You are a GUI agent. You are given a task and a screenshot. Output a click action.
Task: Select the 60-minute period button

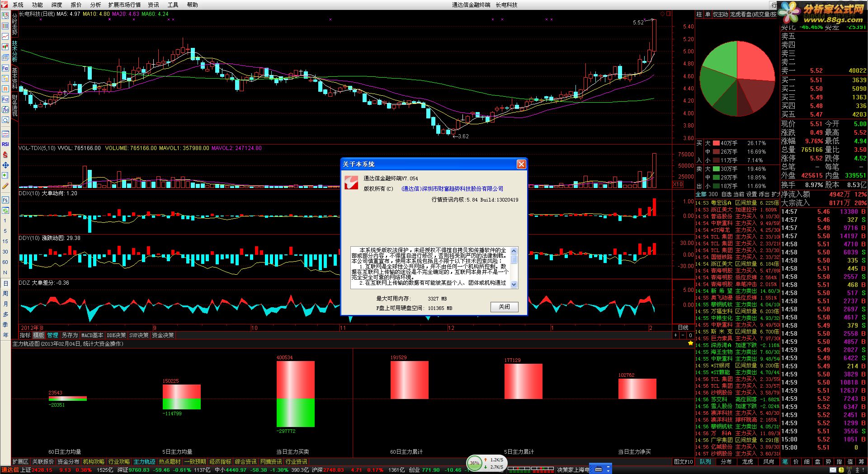click(x=5, y=262)
